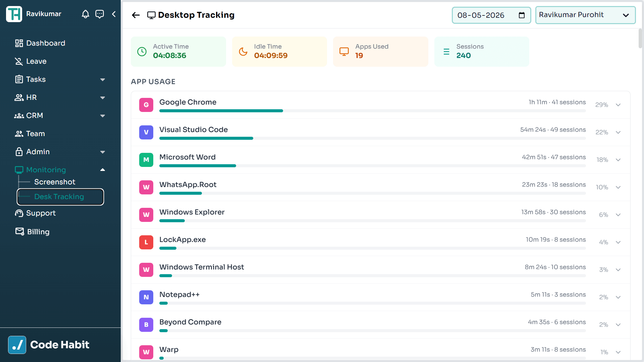
Task: Expand the WhatsApp.Root row
Action: tap(618, 187)
